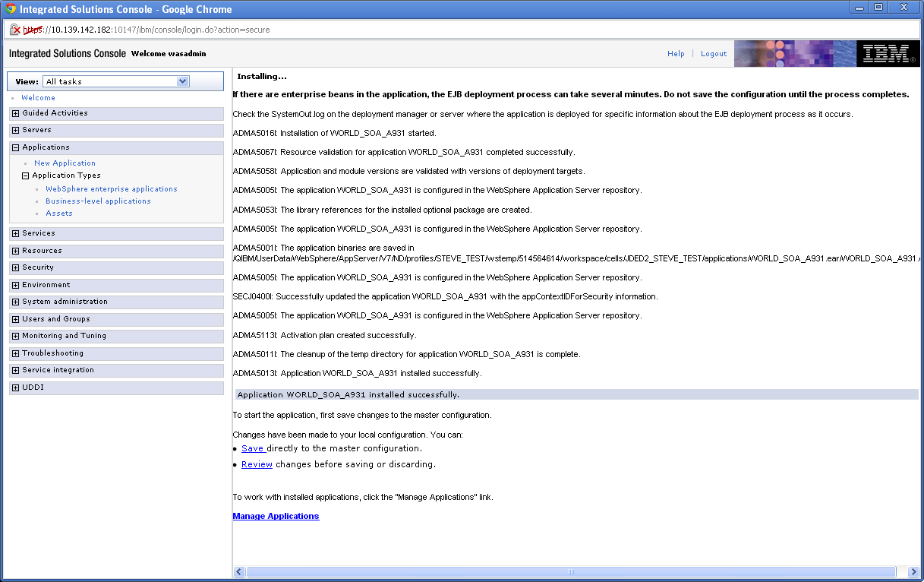Close the Chrome window
This screenshot has width=924, height=582.
(x=904, y=7)
